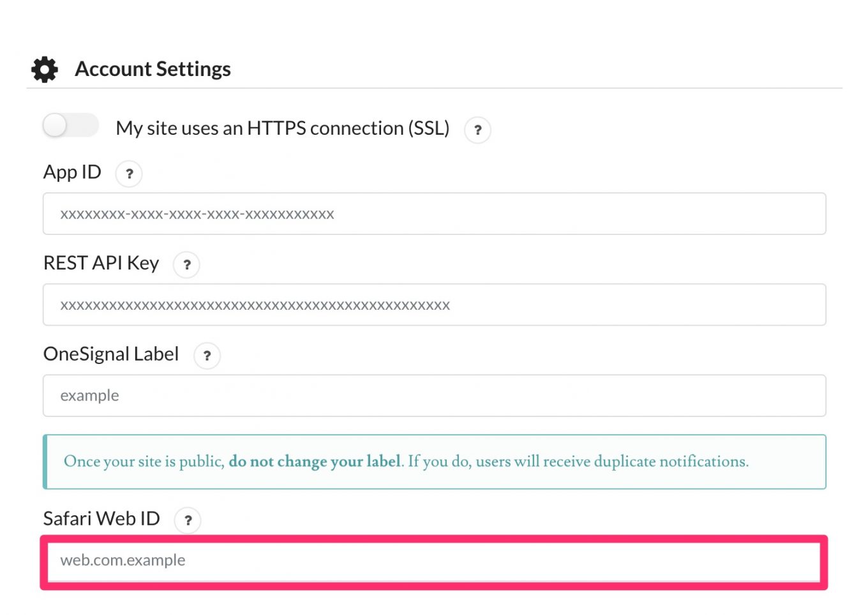Open the REST API Key help icon
Screen dimensions: 868x615
point(186,264)
